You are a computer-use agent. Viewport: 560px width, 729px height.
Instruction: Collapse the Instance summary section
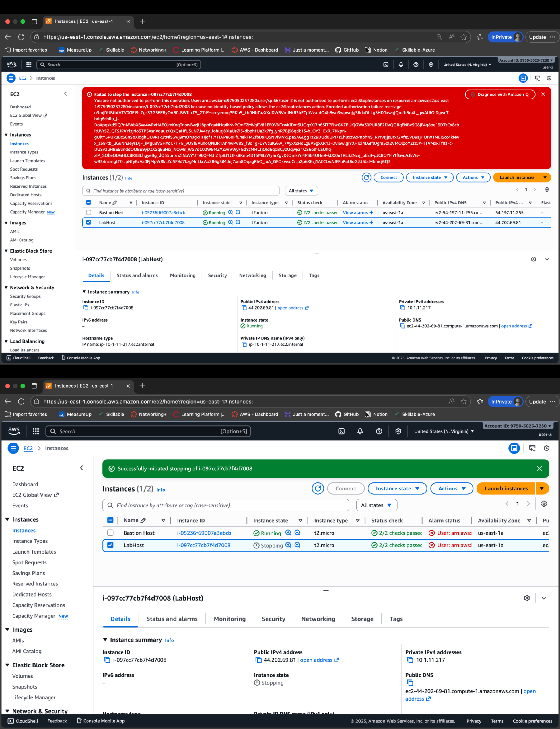84,292
